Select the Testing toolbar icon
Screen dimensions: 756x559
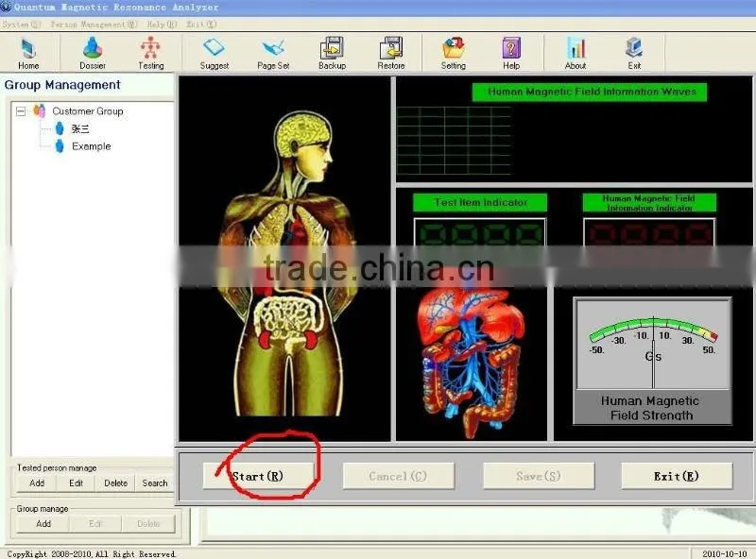(x=151, y=54)
